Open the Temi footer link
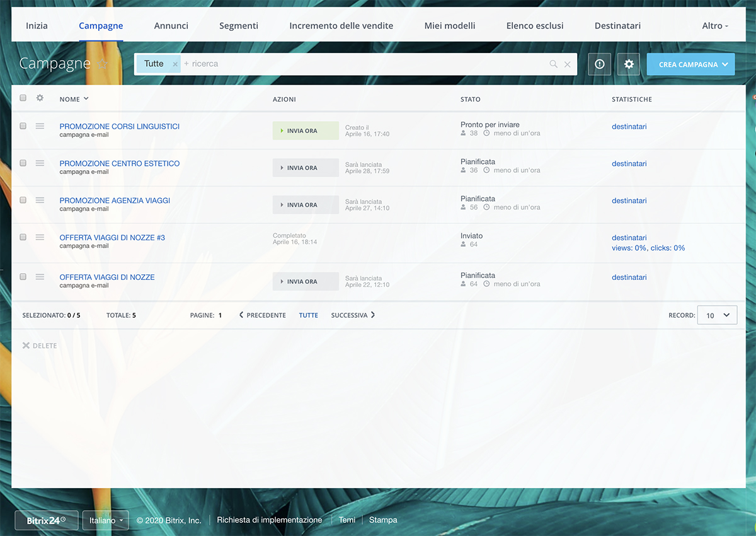756x536 pixels. [x=347, y=520]
